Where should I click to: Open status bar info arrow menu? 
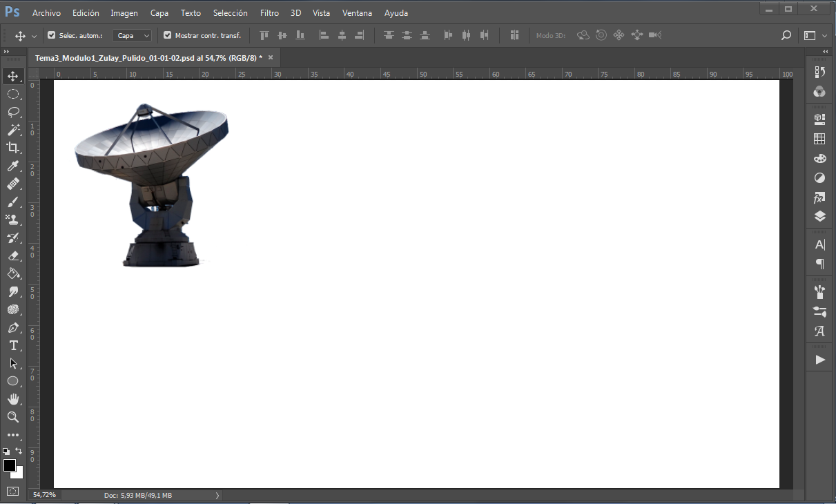pos(217,495)
